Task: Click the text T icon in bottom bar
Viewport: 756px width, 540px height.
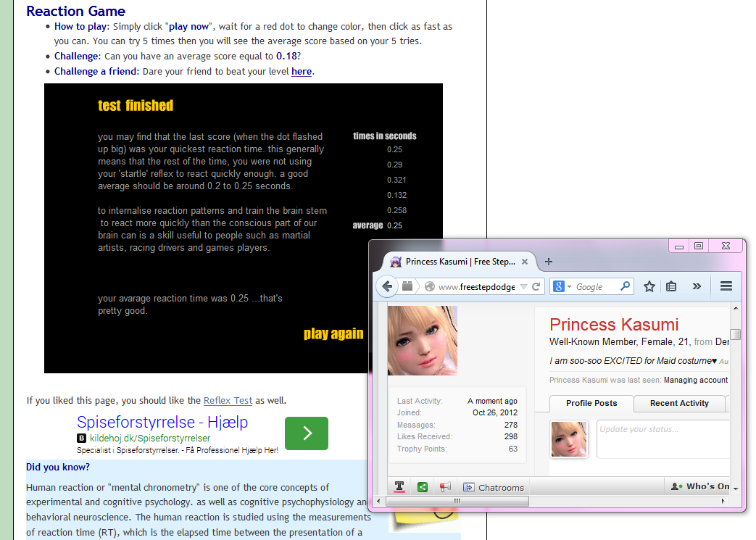Action: [399, 487]
